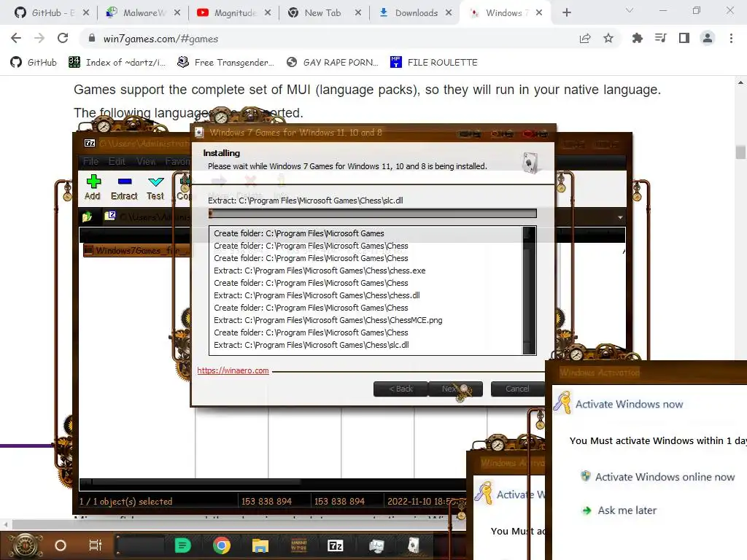This screenshot has height=560, width=747.
Task: Click the Test tool in 7-Zip toolbar
Action: pyautogui.click(x=155, y=187)
